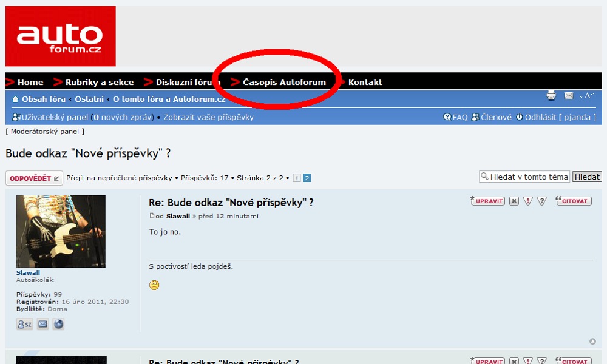
Task: Go to Diskuzní fórum in navigation bar
Action: pos(188,82)
